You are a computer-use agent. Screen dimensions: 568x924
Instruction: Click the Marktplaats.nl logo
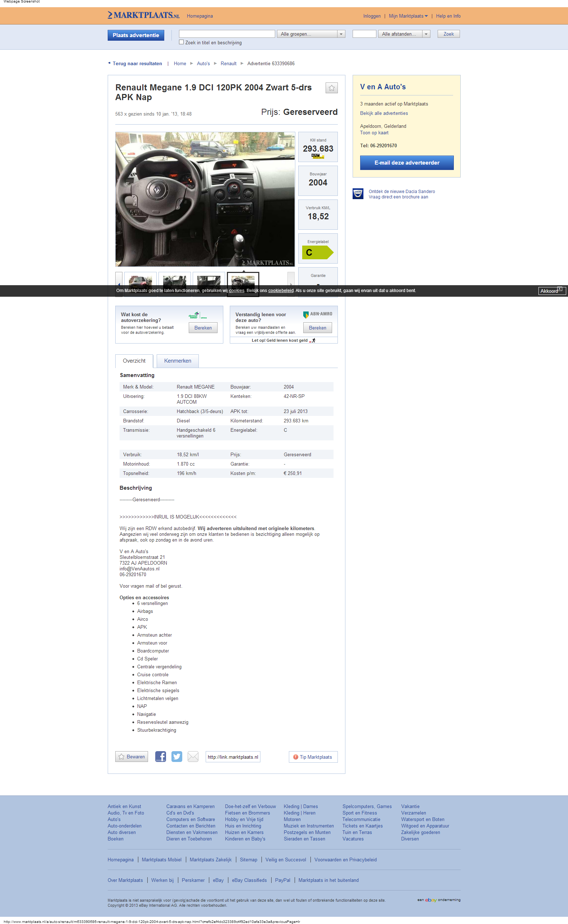coord(143,15)
